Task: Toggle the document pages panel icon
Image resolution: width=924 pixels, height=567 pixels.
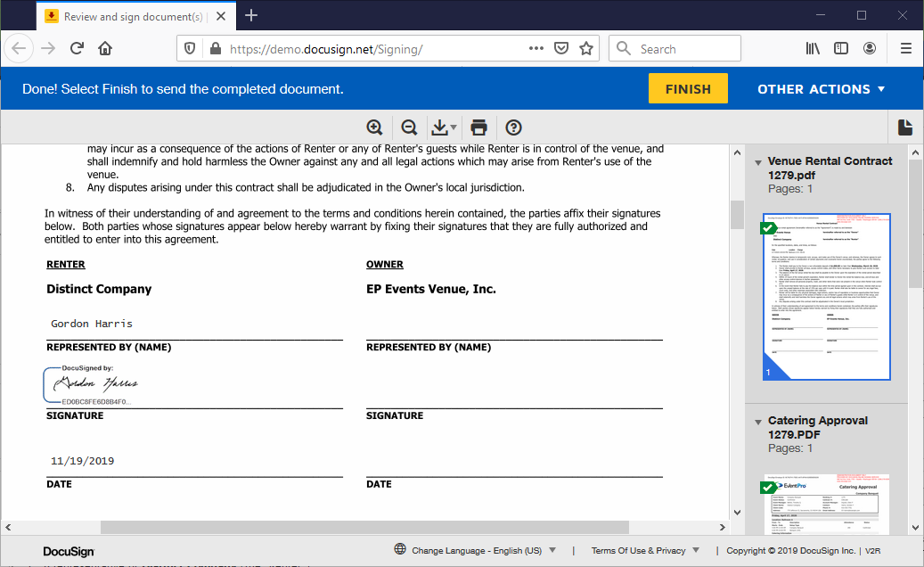Action: (905, 127)
